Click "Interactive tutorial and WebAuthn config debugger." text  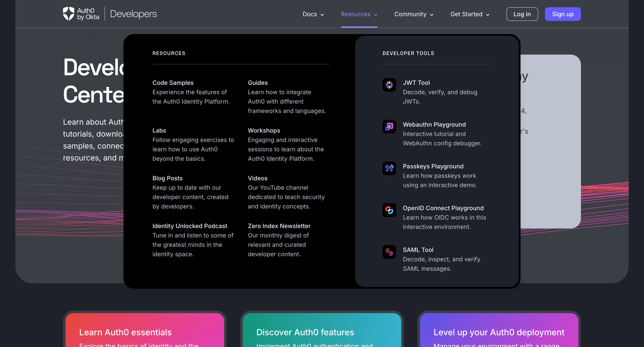click(x=442, y=139)
